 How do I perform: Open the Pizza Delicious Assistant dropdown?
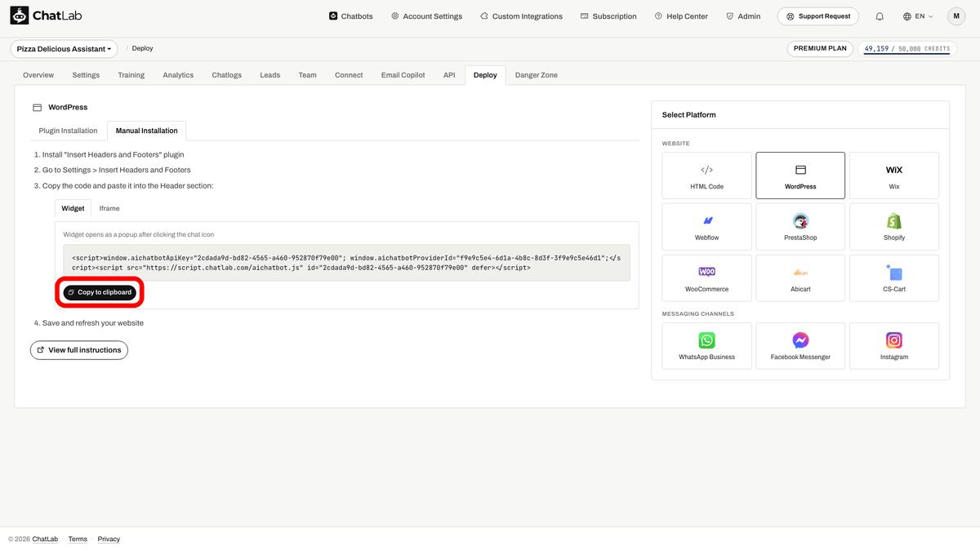(x=65, y=49)
